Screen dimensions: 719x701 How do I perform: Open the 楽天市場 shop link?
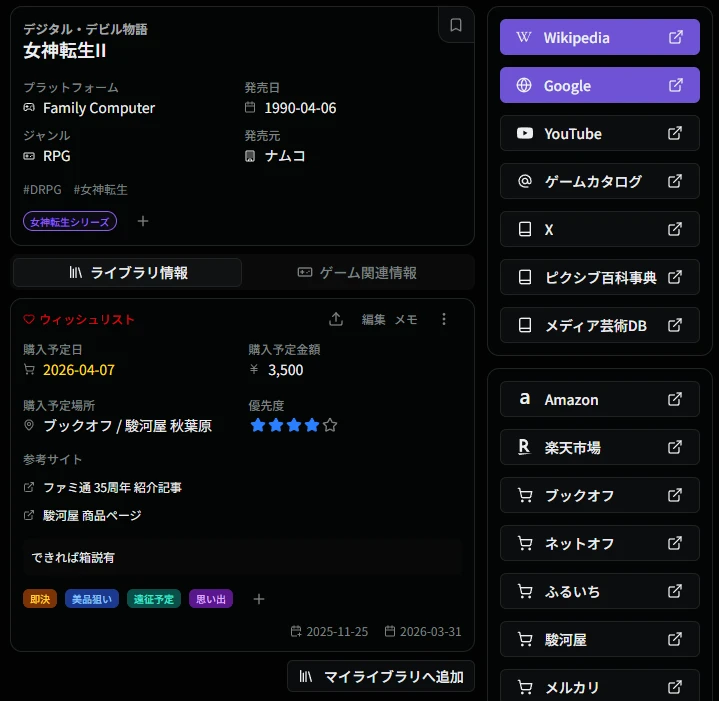tap(599, 447)
